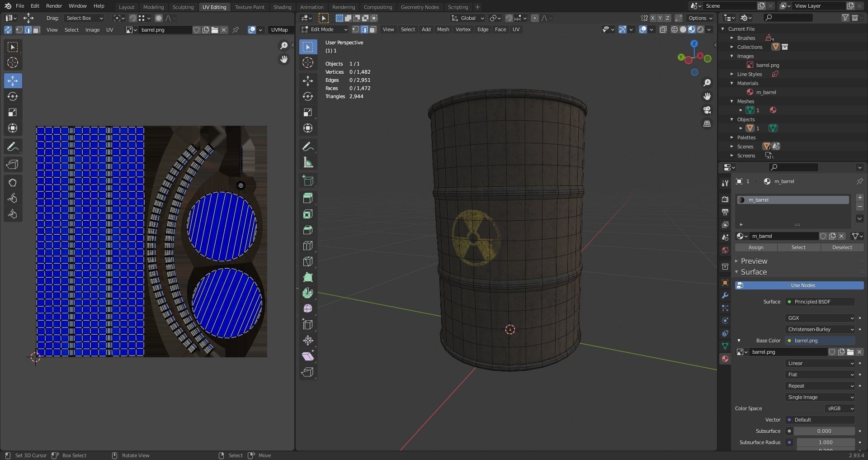Toggle camera view in the 3D viewport
The width and height of the screenshot is (868, 460).
click(x=707, y=110)
